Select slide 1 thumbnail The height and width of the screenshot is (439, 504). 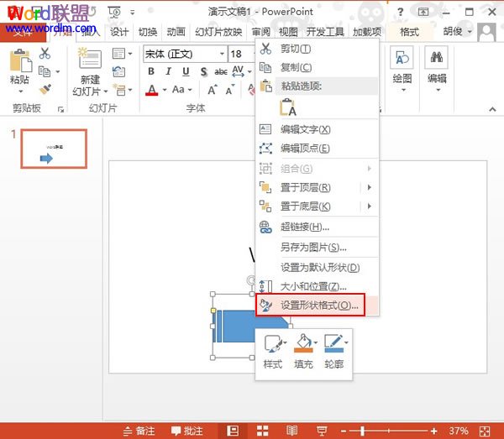tap(54, 149)
